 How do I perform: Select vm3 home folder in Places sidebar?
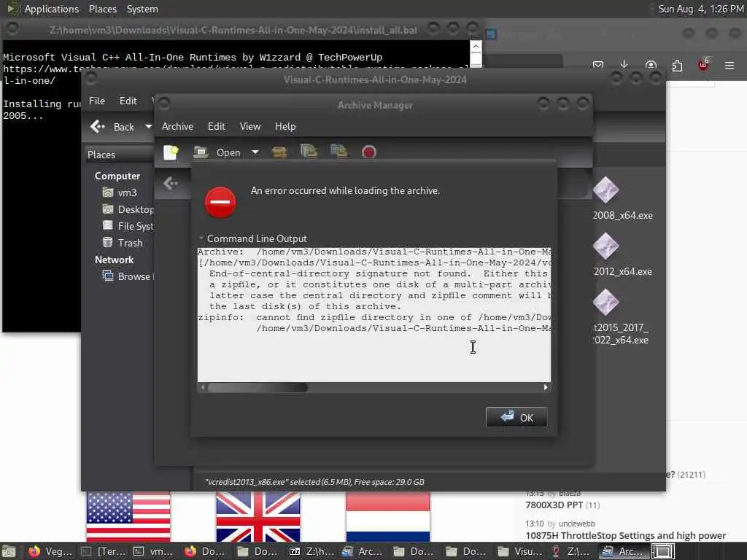(120, 192)
